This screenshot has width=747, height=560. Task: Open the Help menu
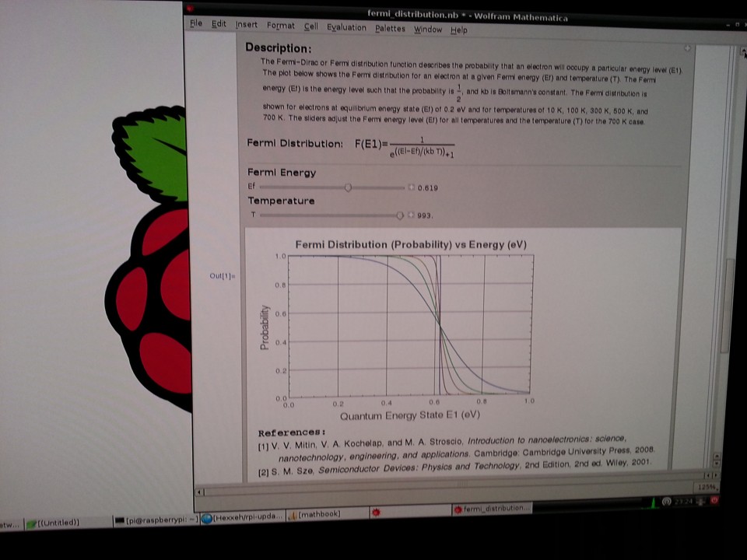pos(459,30)
